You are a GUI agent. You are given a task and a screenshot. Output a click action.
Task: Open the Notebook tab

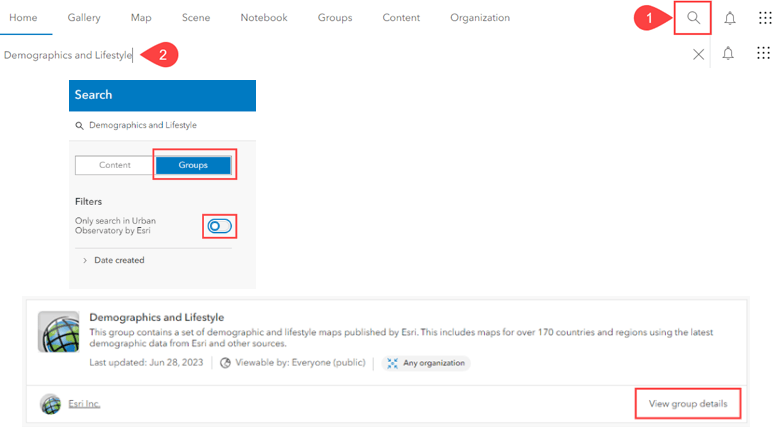[x=264, y=17]
